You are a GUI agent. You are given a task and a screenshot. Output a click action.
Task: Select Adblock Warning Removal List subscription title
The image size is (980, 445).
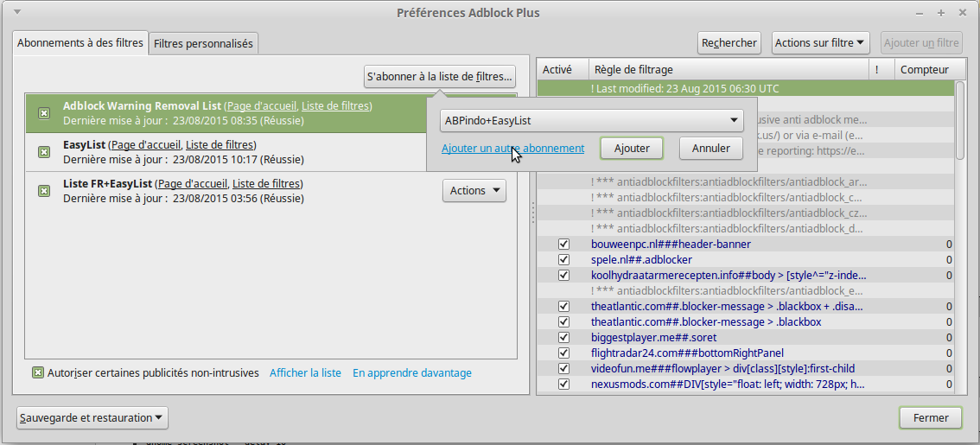142,106
